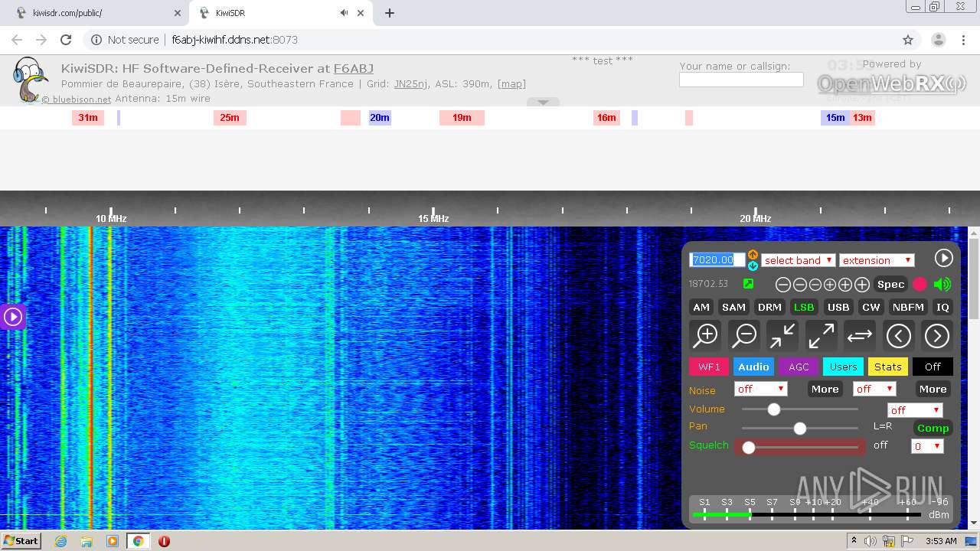Bookmark page with the star icon
The height and width of the screenshot is (551, 980).
908,40
